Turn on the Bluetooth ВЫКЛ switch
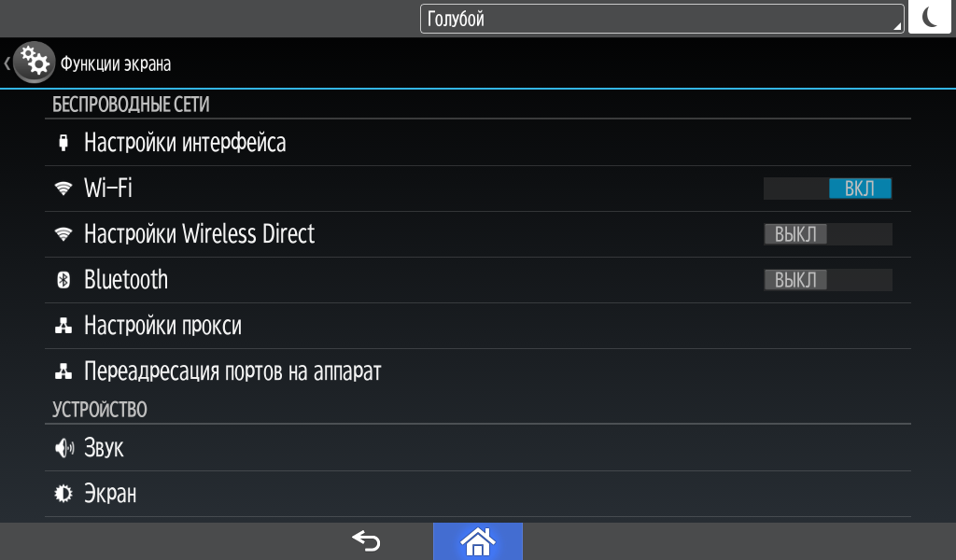The height and width of the screenshot is (560, 956). [828, 280]
